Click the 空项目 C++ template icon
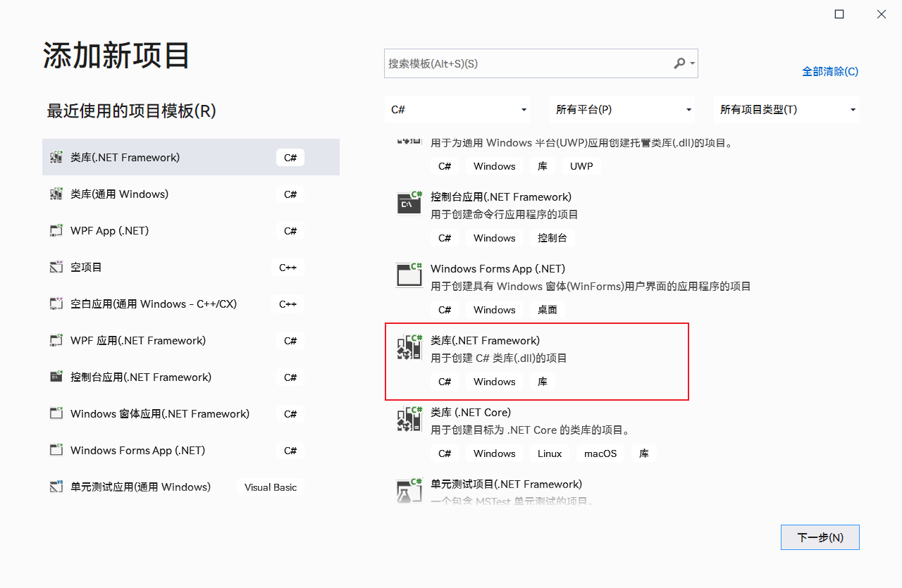The image size is (902, 588). 56,268
